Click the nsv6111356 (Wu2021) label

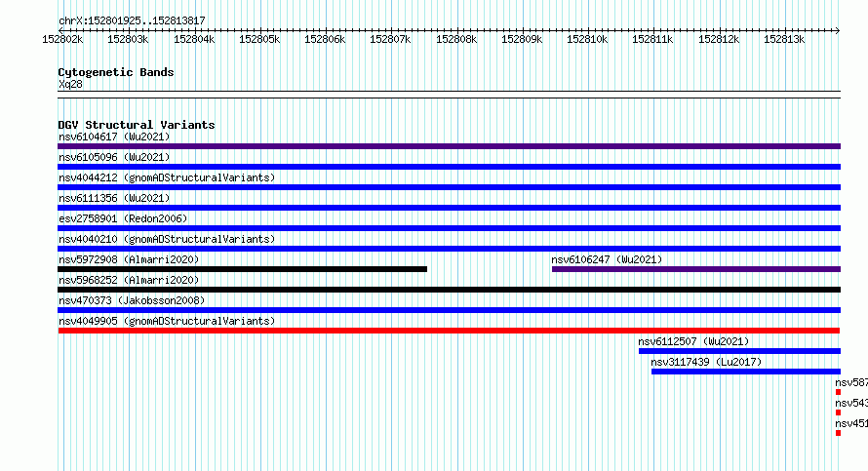pyautogui.click(x=114, y=198)
